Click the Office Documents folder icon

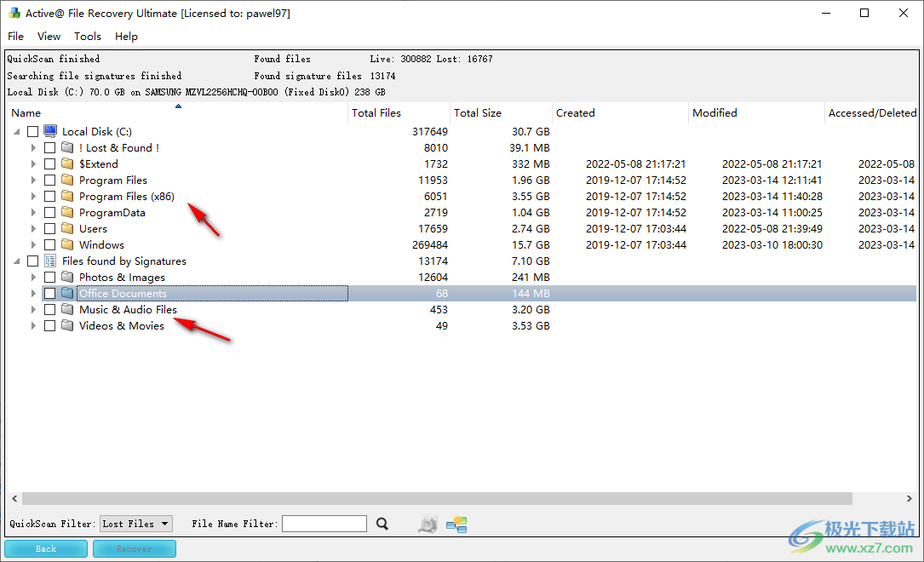[x=68, y=294]
